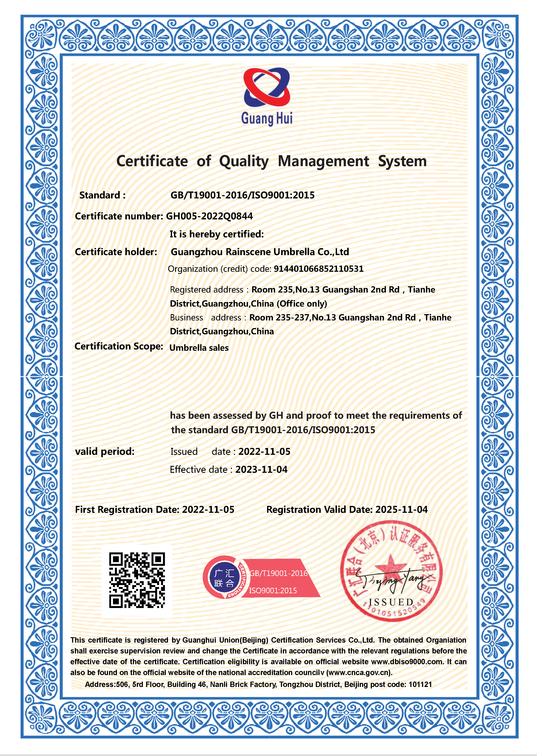Click the Guang Hui text under logo
Screen dimensions: 537x756
point(267,118)
